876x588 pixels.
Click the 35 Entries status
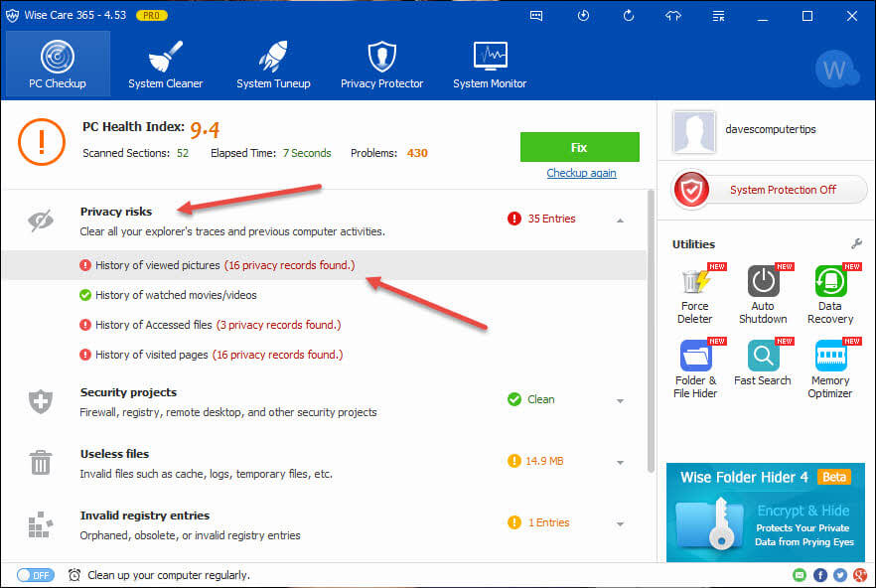click(x=541, y=219)
